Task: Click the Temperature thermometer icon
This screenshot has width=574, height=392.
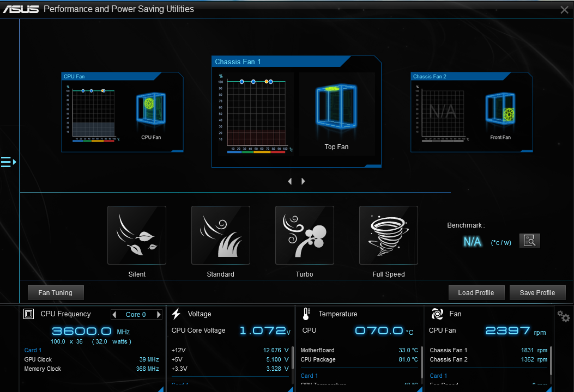Action: [306, 314]
